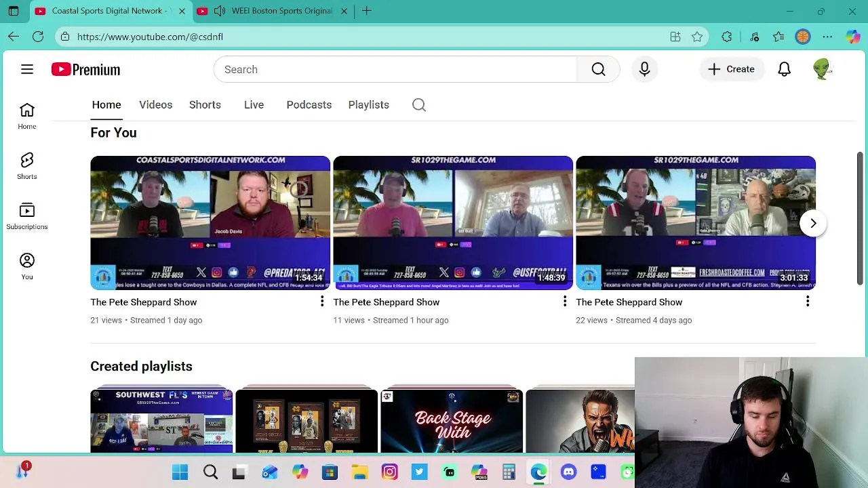Play the 1:54:34 Pete Sheppard video thumbnail

210,223
